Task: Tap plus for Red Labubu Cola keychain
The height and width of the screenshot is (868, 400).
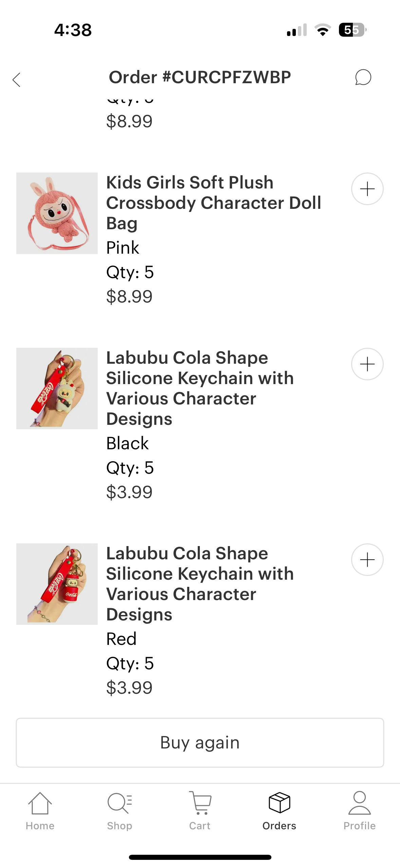Action: [x=367, y=560]
